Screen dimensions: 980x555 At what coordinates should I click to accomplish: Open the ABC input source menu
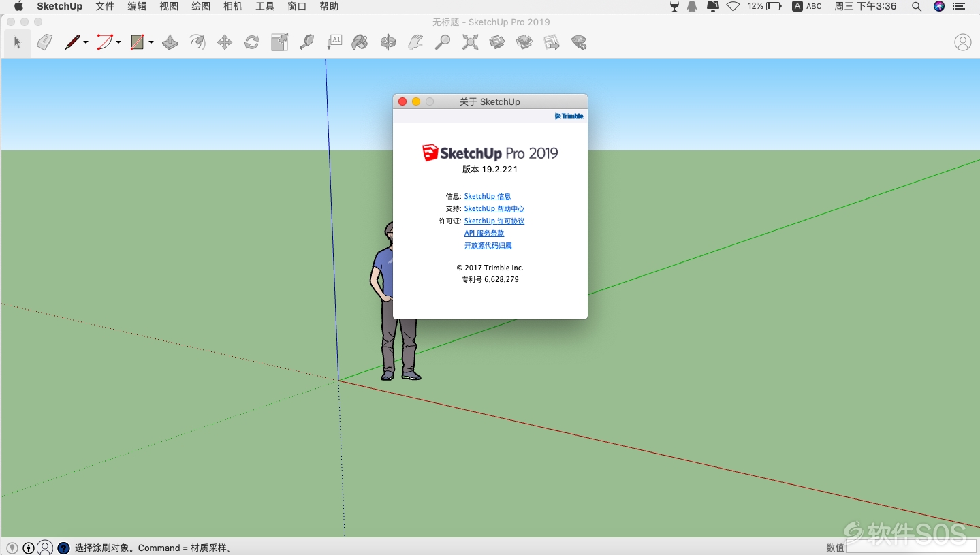[807, 6]
